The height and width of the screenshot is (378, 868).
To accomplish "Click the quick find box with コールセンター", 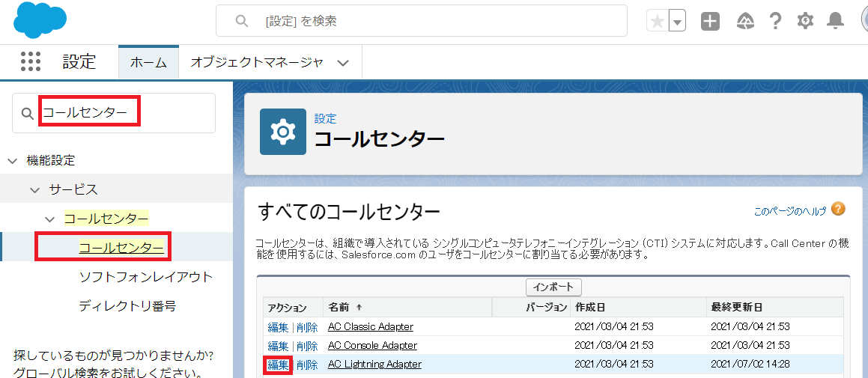I will [x=114, y=113].
